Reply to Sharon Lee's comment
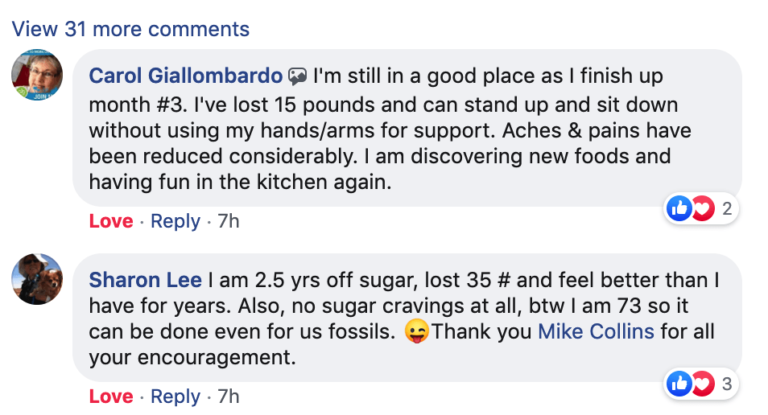This screenshot has height=415, width=768. 175,397
